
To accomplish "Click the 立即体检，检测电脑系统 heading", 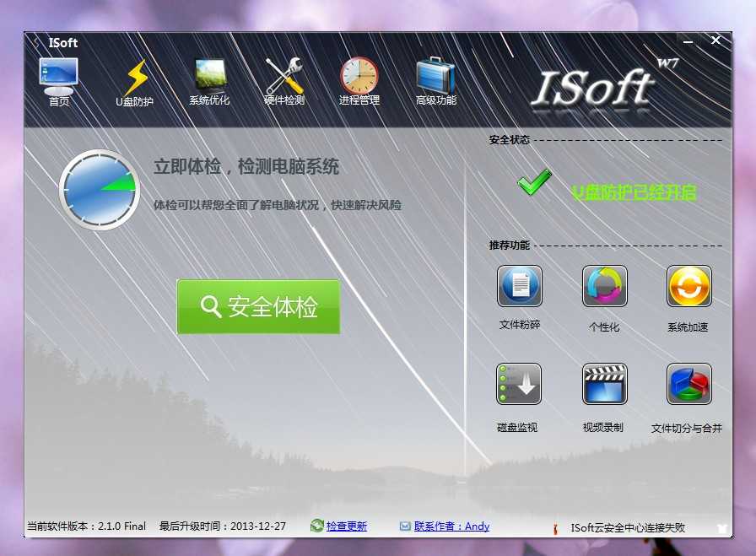I will [246, 167].
